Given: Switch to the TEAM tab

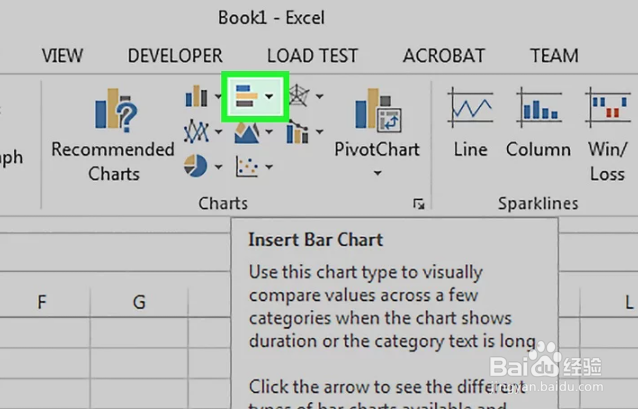Looking at the screenshot, I should point(554,56).
